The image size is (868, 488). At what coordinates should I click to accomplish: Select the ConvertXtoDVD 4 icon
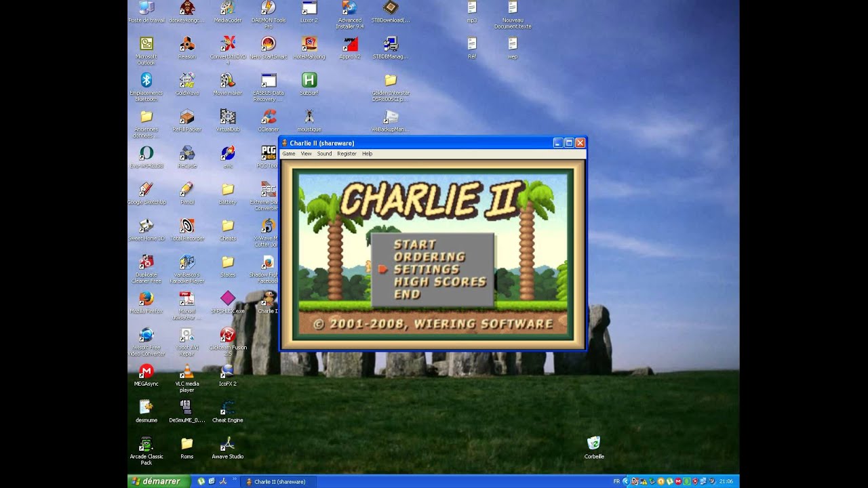point(228,51)
